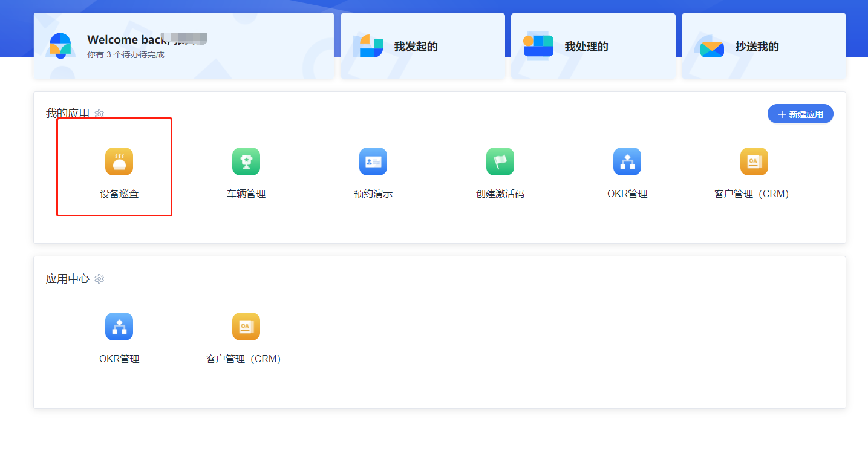The width and height of the screenshot is (868, 459).
Task: Click the 我的应用 section heading
Action: 68,114
